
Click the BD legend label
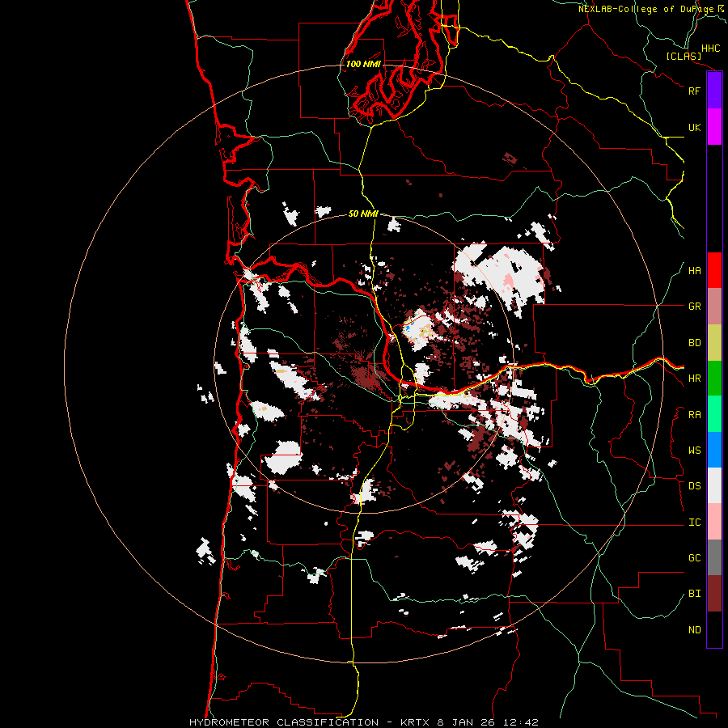[695, 343]
